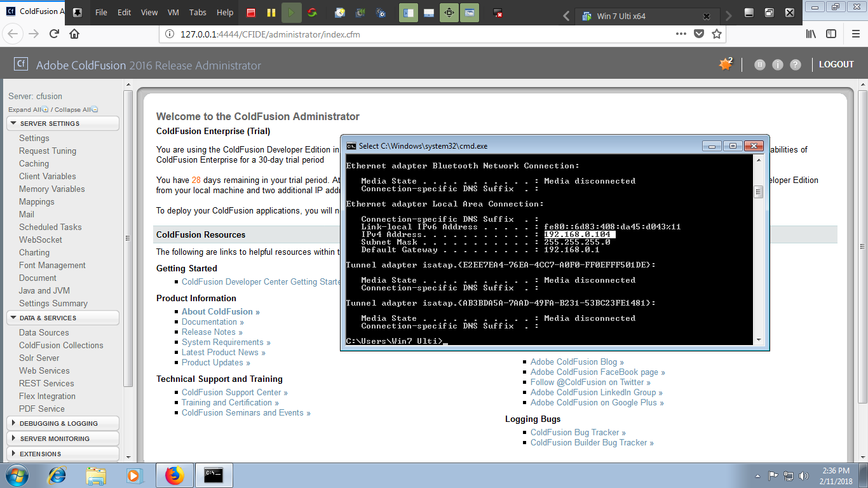The height and width of the screenshot is (488, 868).
Task: Click the sidebar navigation scrollbar
Action: click(x=128, y=238)
